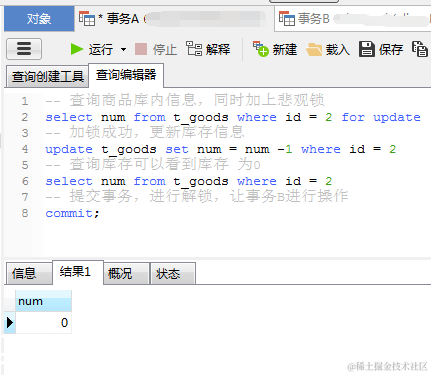Select the 查询编辑器 tab
This screenshot has width=431, height=375.
[126, 75]
